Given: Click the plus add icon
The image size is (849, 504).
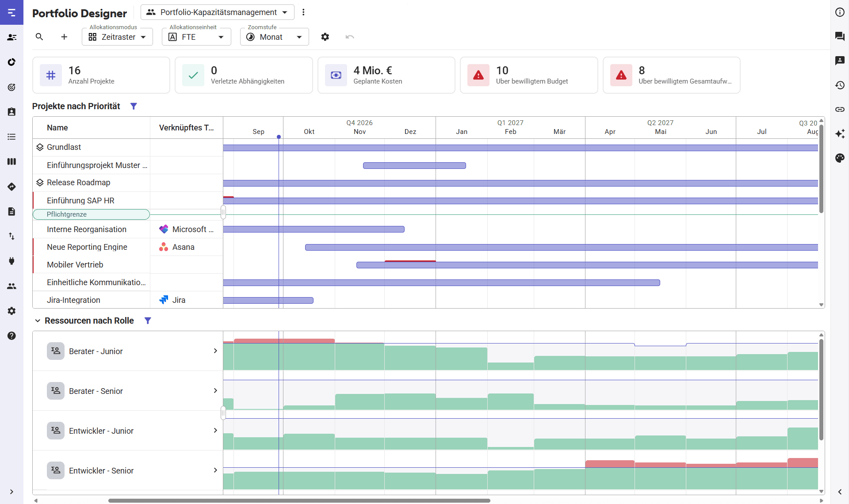Looking at the screenshot, I should point(64,37).
